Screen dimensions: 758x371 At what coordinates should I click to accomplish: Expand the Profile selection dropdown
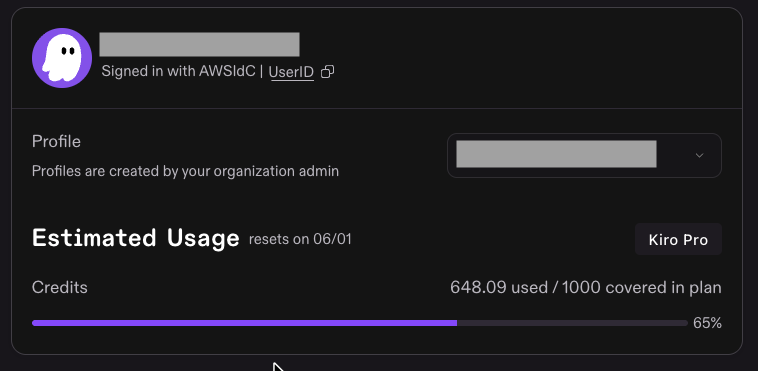tap(584, 155)
